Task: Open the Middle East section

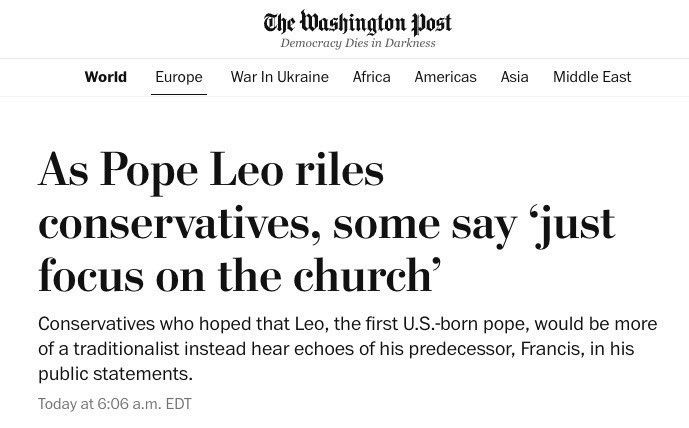Action: [x=592, y=77]
